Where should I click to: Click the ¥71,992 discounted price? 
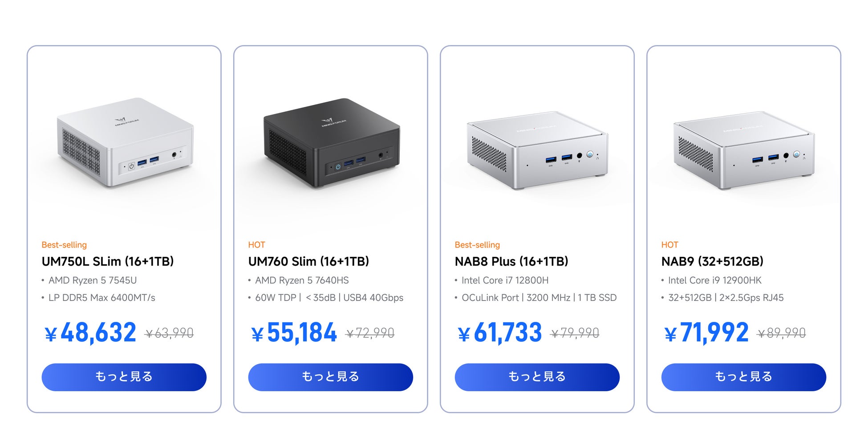tap(706, 333)
